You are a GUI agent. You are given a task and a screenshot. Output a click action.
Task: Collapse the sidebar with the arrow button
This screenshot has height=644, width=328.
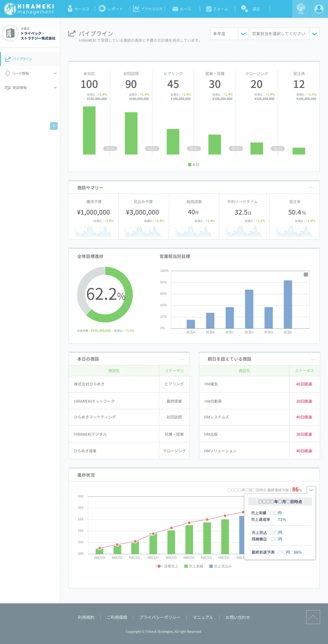click(54, 126)
